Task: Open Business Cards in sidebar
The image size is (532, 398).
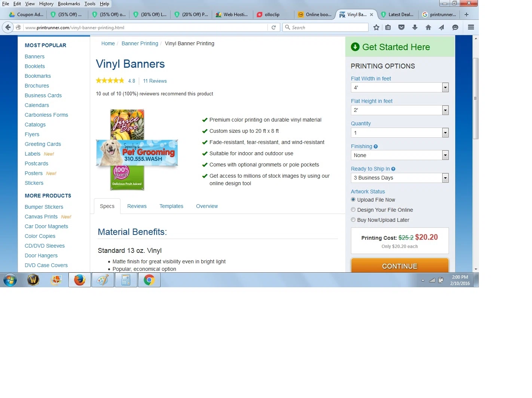Action: [x=43, y=95]
